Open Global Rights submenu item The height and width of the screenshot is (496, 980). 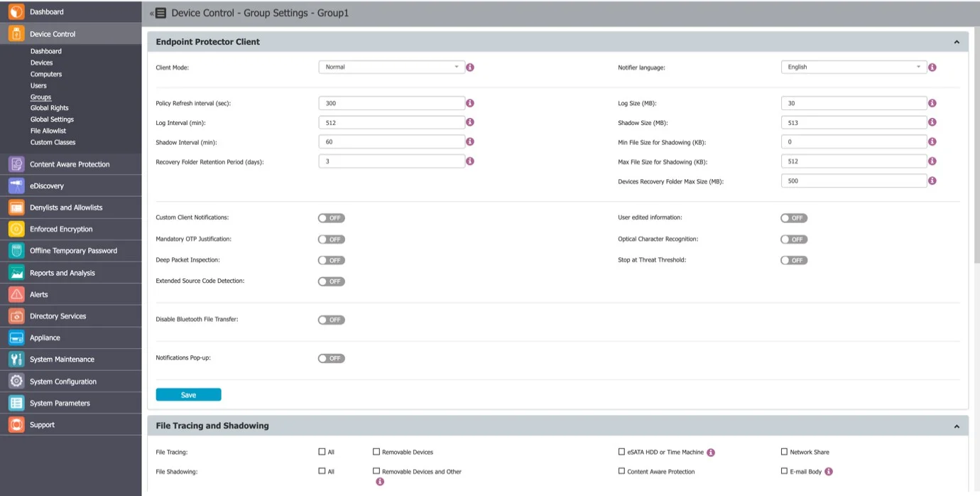tap(50, 108)
